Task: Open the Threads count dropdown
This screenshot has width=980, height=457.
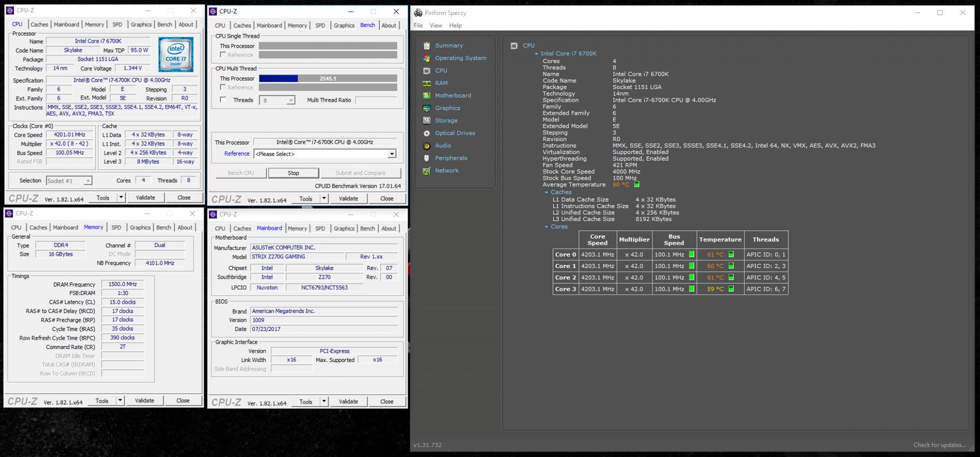Action: point(291,100)
